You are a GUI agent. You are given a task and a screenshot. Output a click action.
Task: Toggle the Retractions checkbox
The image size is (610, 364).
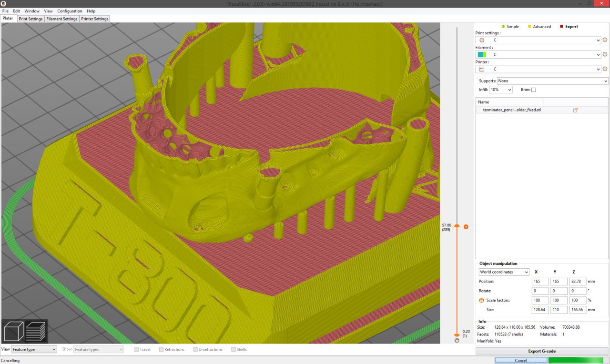click(x=162, y=350)
